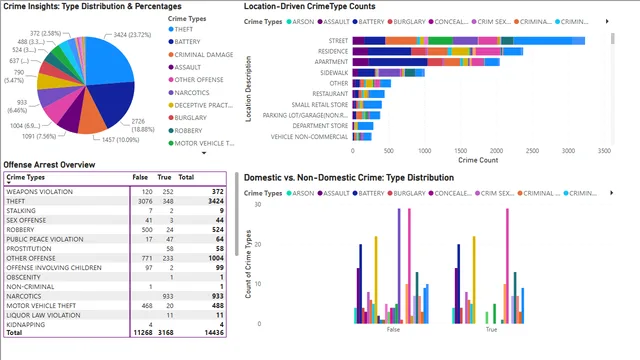Select the SEX OFFENSE row in table
The height and width of the screenshot is (360, 640).
pos(115,220)
